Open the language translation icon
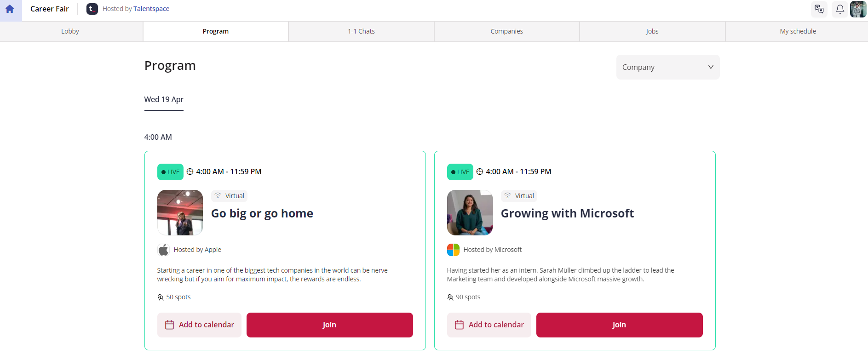The image size is (868, 354). [x=819, y=9]
